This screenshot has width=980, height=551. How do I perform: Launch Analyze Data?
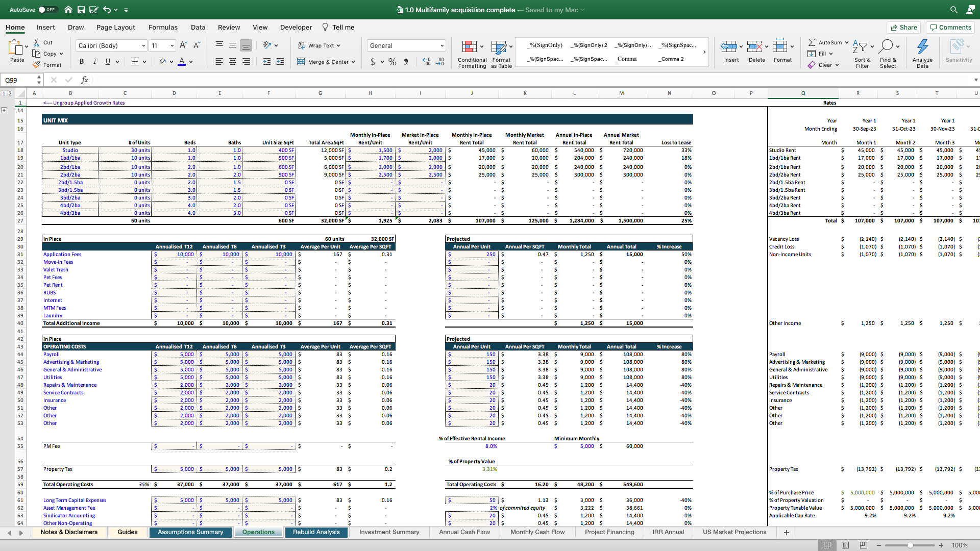[x=922, y=53]
